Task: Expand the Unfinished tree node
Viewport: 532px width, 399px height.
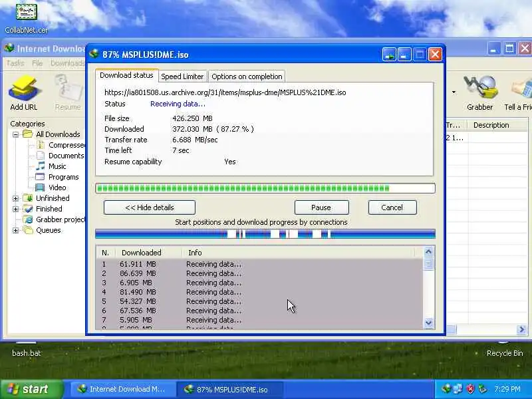Action: pyautogui.click(x=15, y=198)
